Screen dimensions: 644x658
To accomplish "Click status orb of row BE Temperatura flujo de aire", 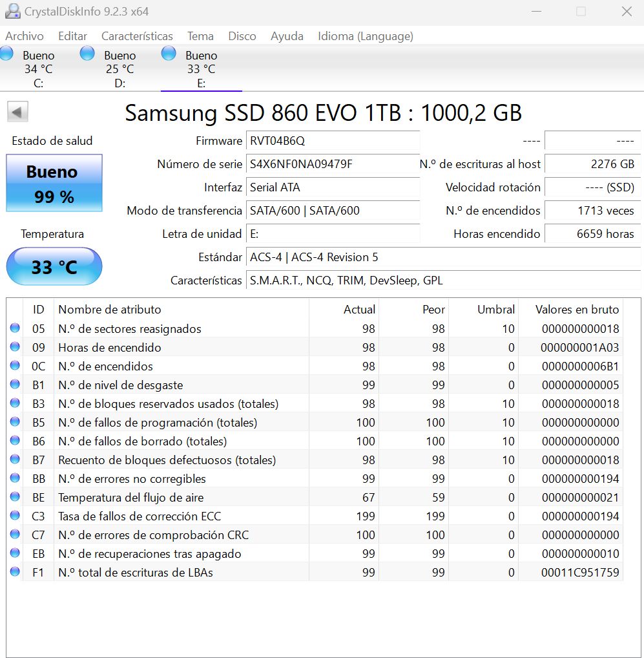I will [x=15, y=497].
